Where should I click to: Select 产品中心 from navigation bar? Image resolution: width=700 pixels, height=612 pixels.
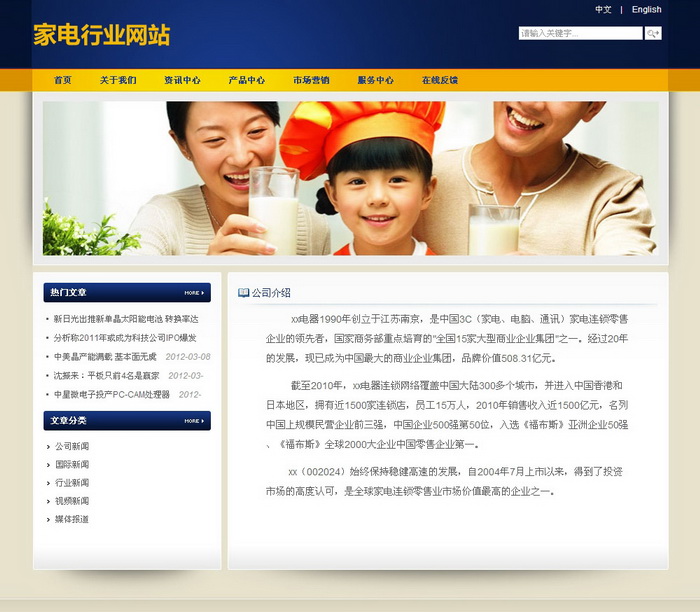click(x=246, y=80)
